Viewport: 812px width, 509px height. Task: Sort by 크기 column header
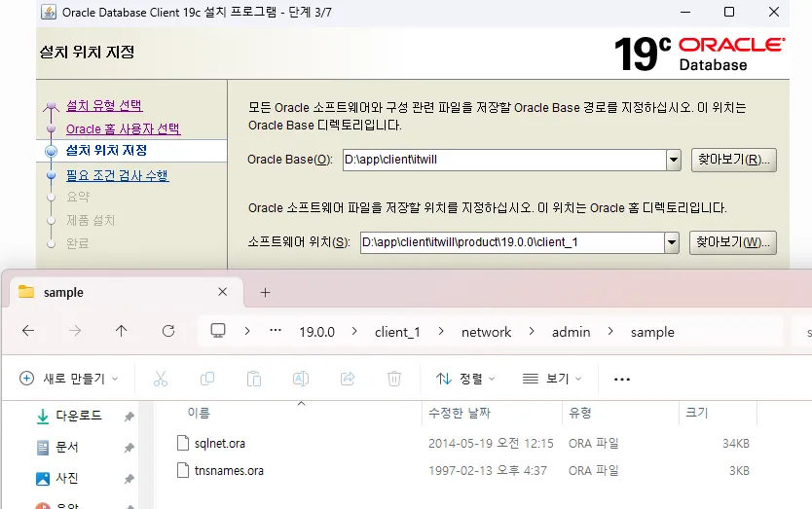[696, 413]
